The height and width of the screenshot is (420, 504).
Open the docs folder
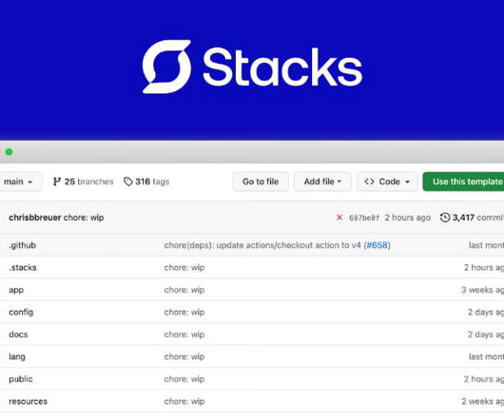18,334
